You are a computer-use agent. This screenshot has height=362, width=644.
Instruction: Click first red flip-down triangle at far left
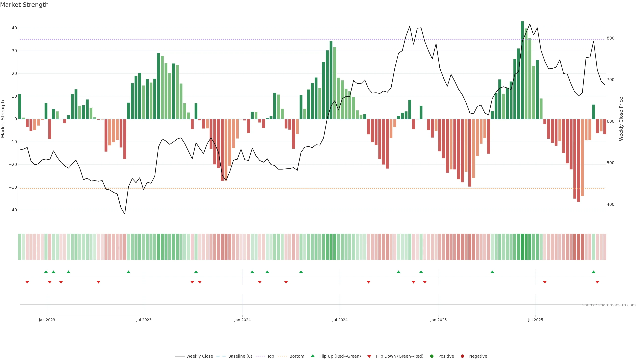(x=27, y=282)
